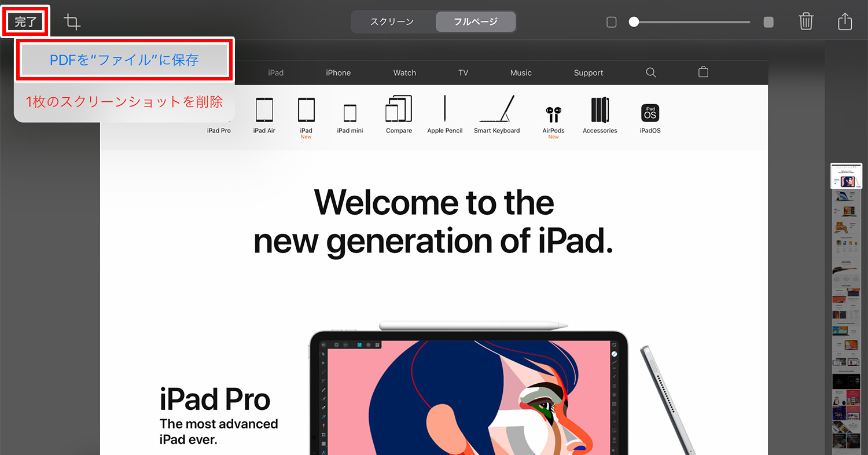Click the filled square opacity icon
This screenshot has width=868, height=455.
click(x=768, y=22)
